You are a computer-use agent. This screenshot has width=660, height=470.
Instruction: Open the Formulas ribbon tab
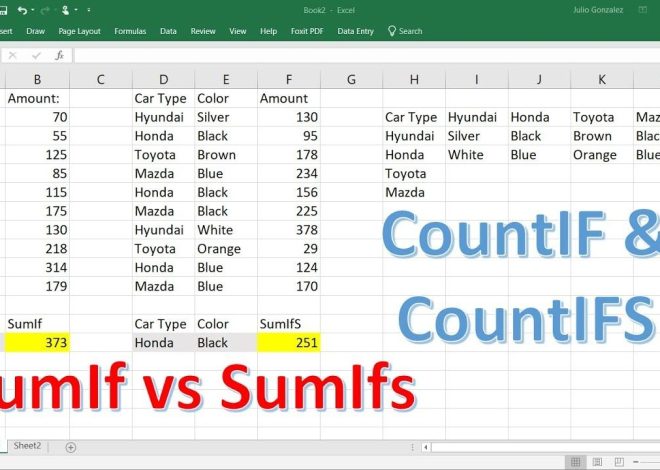pos(130,31)
